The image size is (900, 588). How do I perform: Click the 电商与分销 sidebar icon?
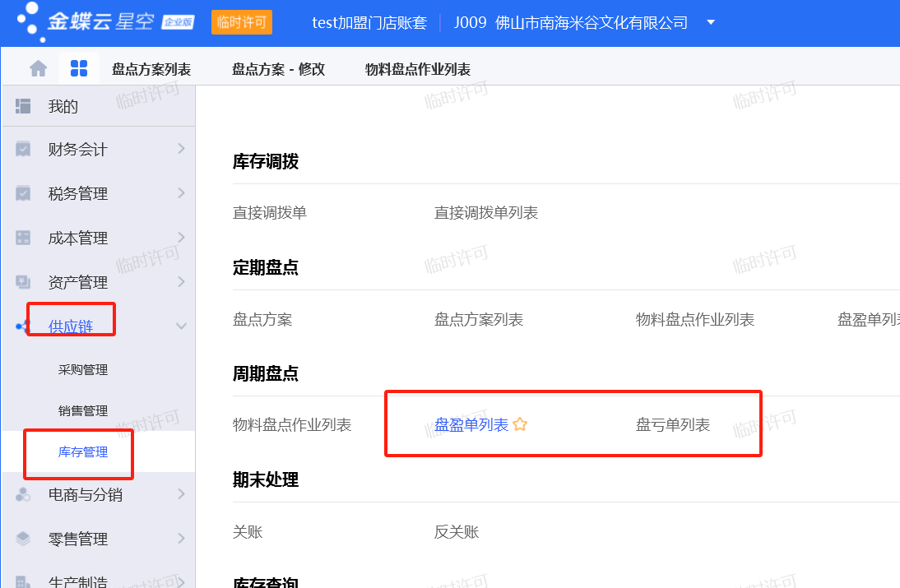[23, 495]
